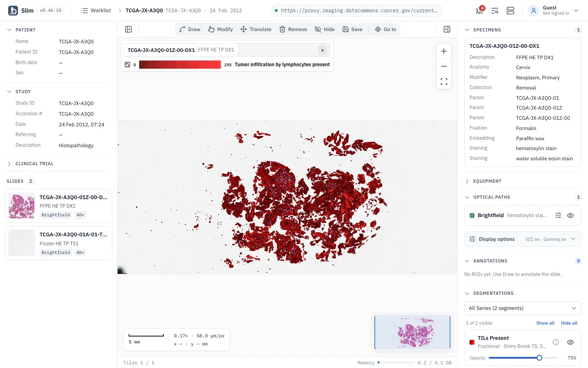Select the TCGA-JX-A3Q0-01Z-00-DX1 slide thumbnail
This screenshot has height=368, width=588.
click(x=22, y=206)
